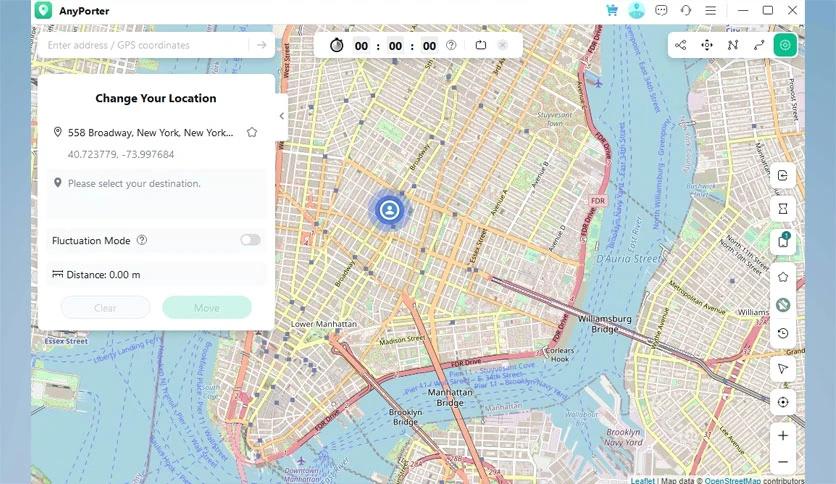Click the support headset icon
This screenshot has width=836, height=484.
686,10
